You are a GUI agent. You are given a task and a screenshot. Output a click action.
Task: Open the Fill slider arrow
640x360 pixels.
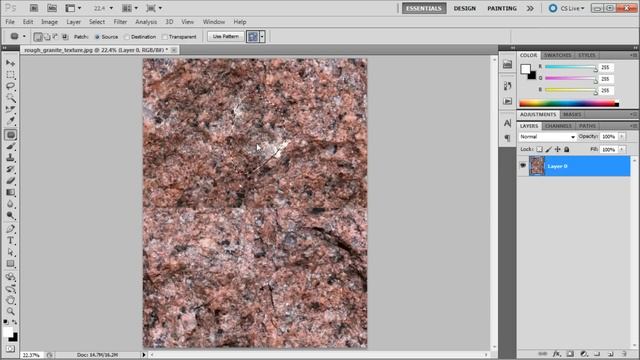pos(622,150)
